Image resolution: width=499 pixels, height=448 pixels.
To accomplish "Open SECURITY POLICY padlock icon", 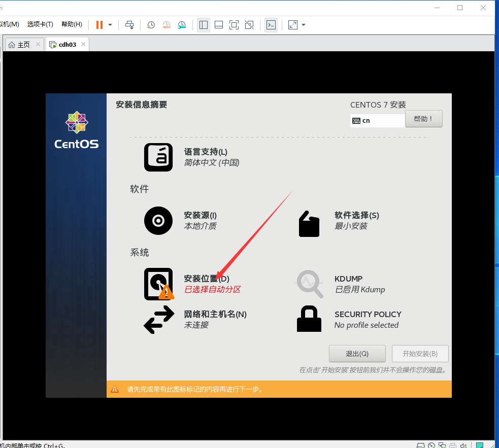I will tap(309, 319).
